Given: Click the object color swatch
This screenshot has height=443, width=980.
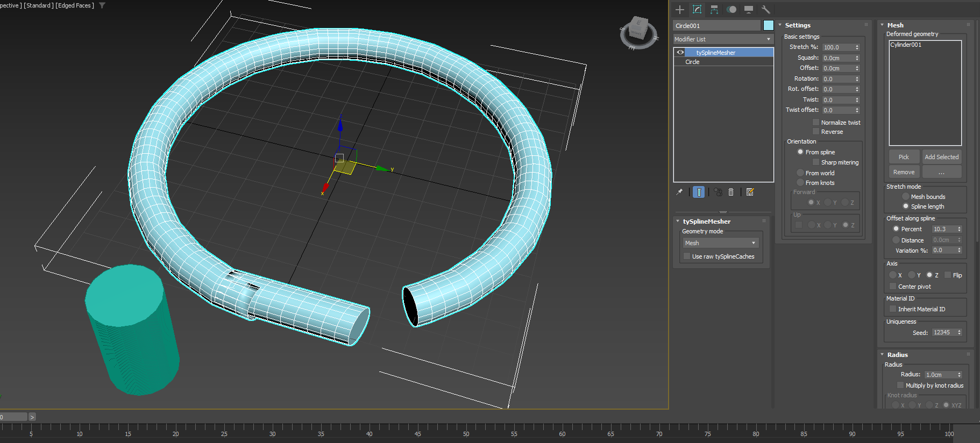Looking at the screenshot, I should point(768,25).
